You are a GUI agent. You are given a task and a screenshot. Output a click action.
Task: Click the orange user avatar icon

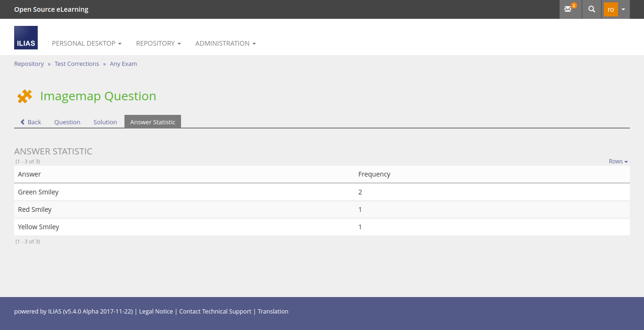[611, 9]
